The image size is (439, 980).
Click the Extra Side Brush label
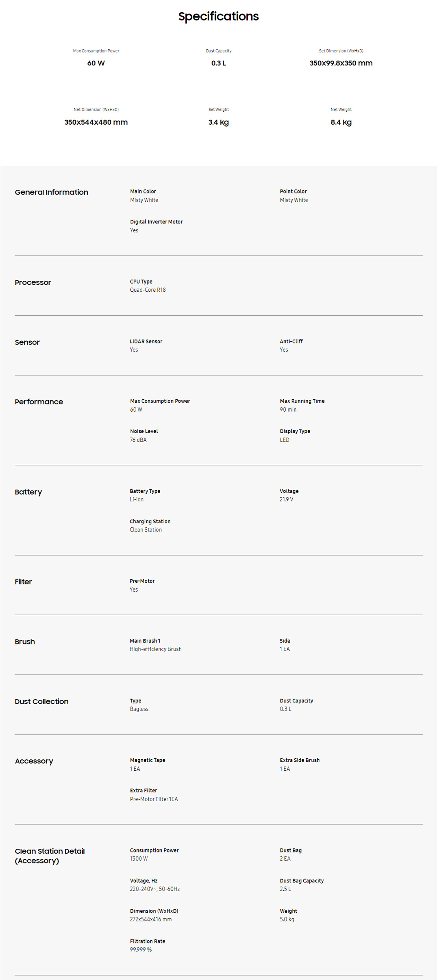pyautogui.click(x=300, y=760)
